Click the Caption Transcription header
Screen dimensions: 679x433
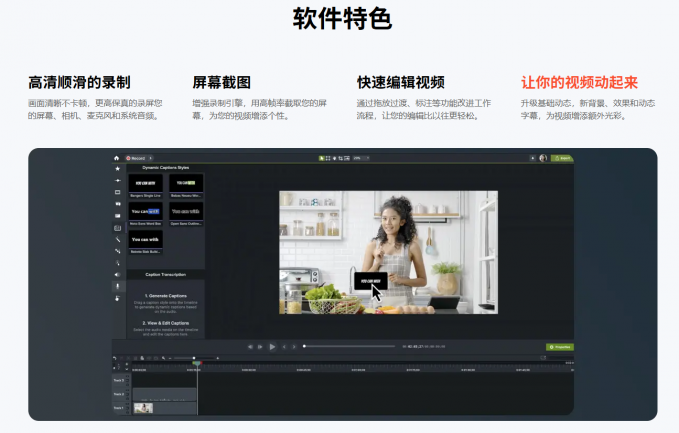tap(165, 275)
